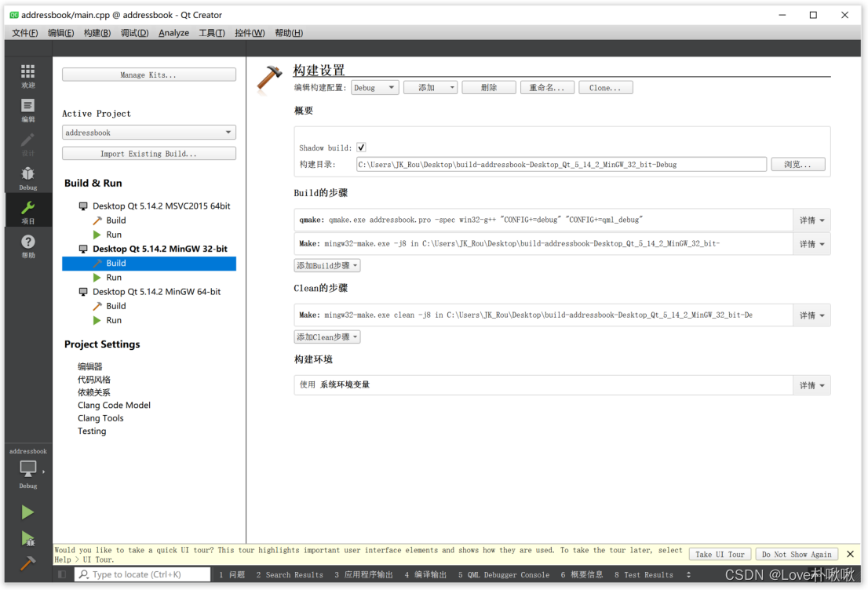868x590 pixels.
Task: Open the 添加Build步骤 dropdown
Action: point(327,266)
